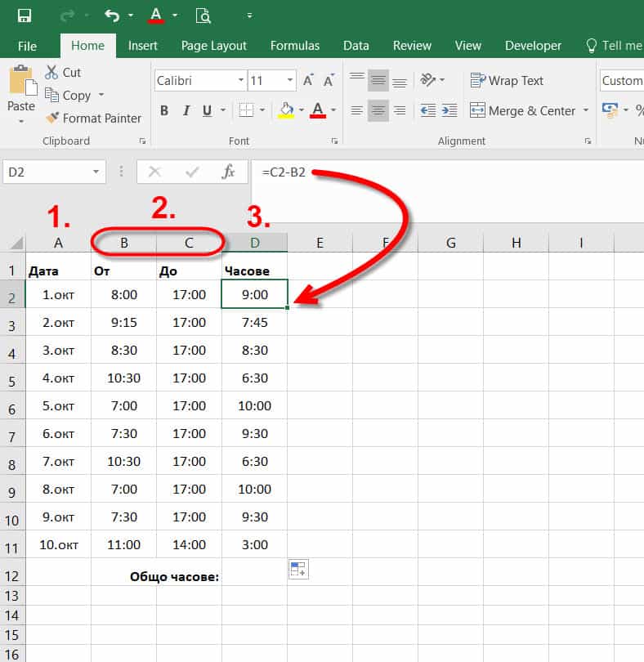Switch to the Review tab
Image resolution: width=644 pixels, height=662 pixels.
(412, 46)
